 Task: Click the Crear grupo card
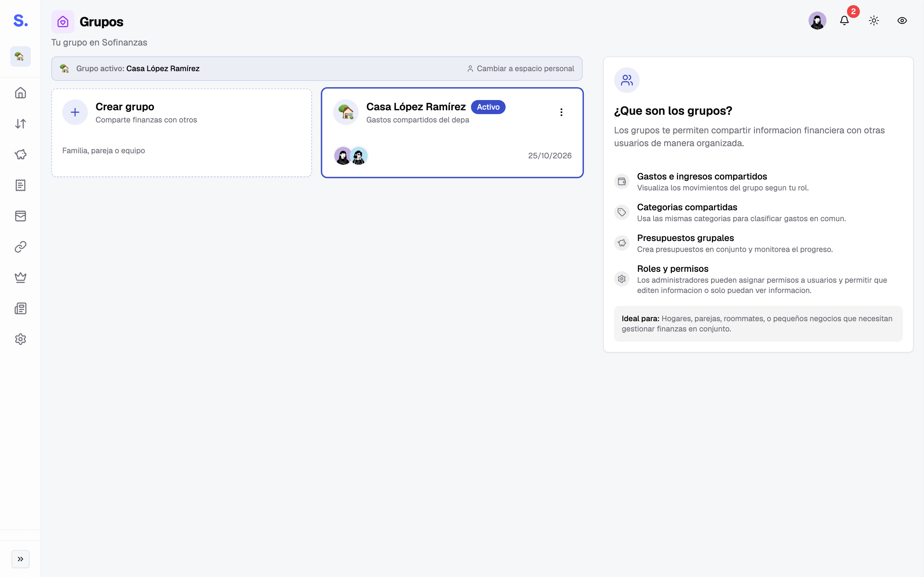point(182,133)
